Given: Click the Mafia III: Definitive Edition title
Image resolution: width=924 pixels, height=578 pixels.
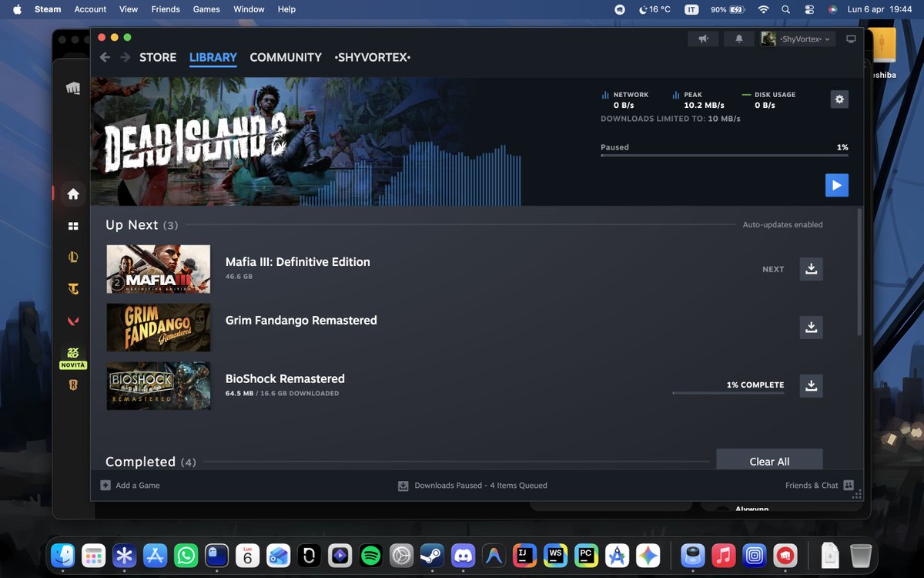Looking at the screenshot, I should pos(298,262).
